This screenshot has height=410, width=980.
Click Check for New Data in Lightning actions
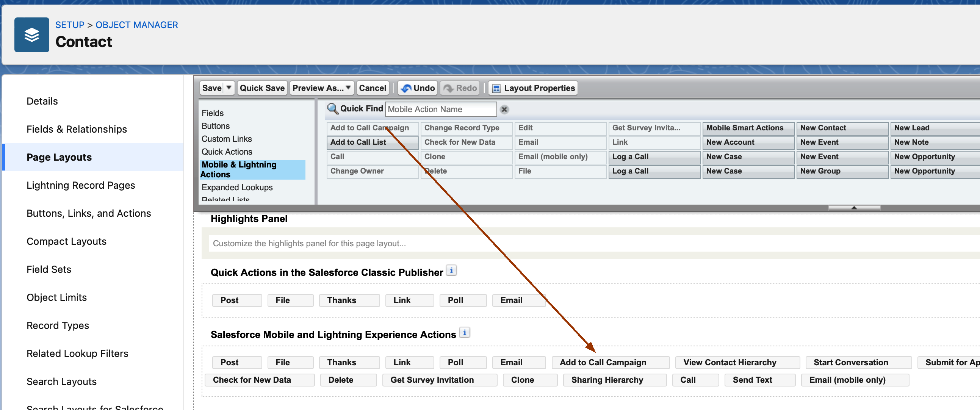point(260,380)
